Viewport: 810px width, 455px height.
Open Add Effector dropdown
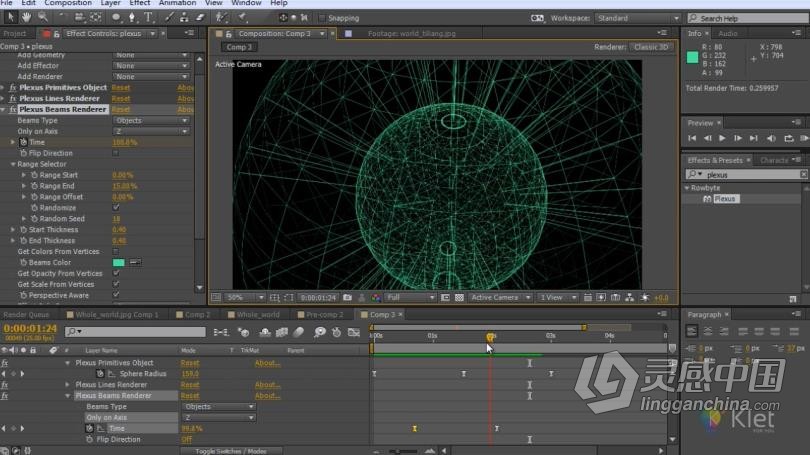click(x=151, y=66)
